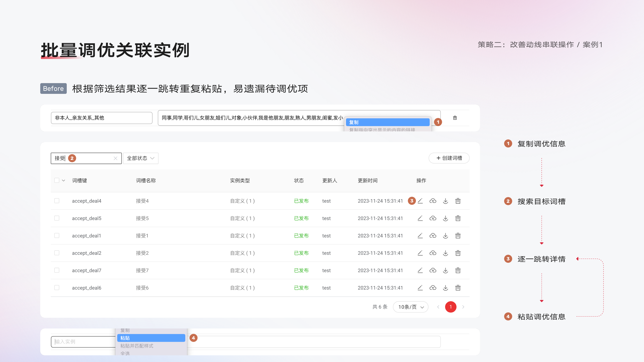Publish accept_deal5 via cloud icon
Image resolution: width=644 pixels, height=362 pixels.
pyautogui.click(x=433, y=218)
